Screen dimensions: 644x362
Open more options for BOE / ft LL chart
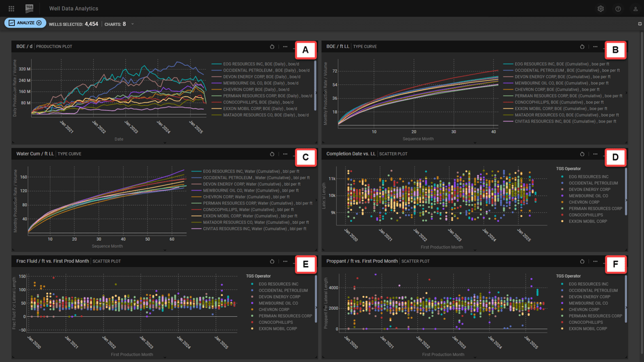point(595,47)
